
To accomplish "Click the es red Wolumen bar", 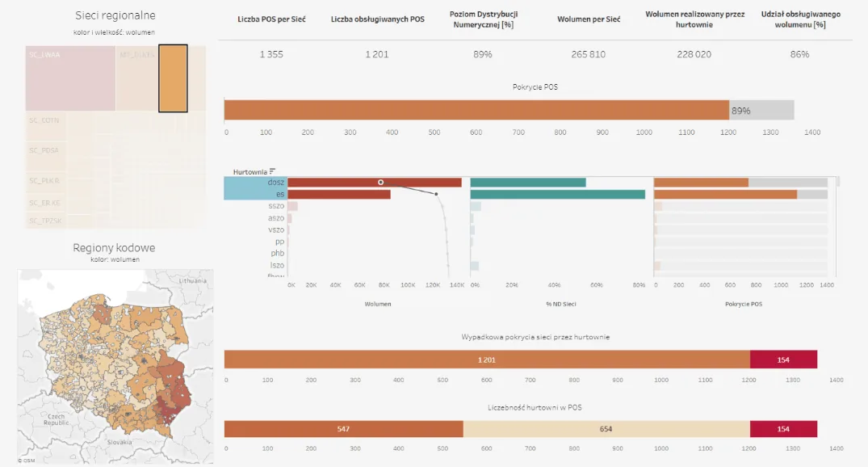I will (x=339, y=195).
